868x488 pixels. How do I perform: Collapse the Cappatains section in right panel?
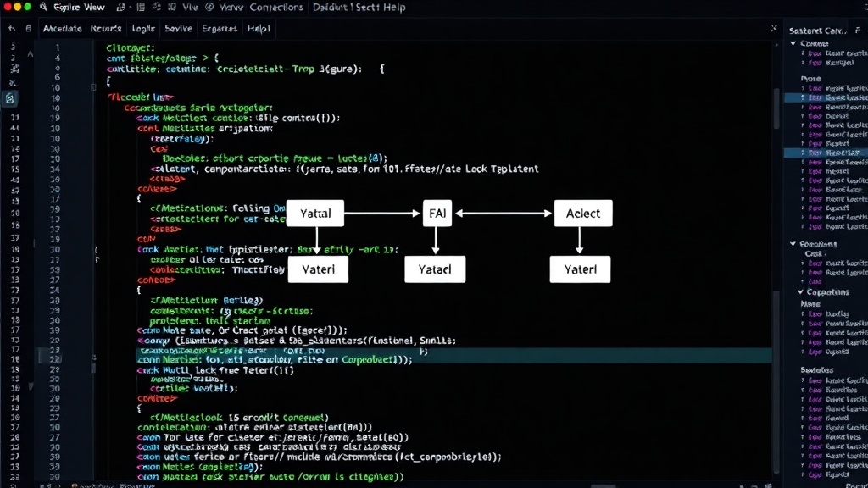point(800,291)
